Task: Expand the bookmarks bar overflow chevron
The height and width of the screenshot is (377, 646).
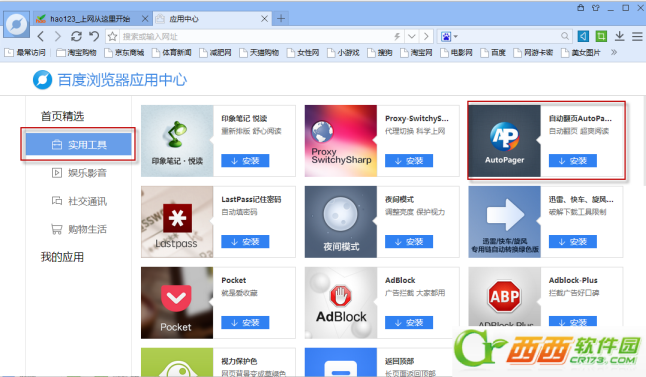Action: coord(614,52)
